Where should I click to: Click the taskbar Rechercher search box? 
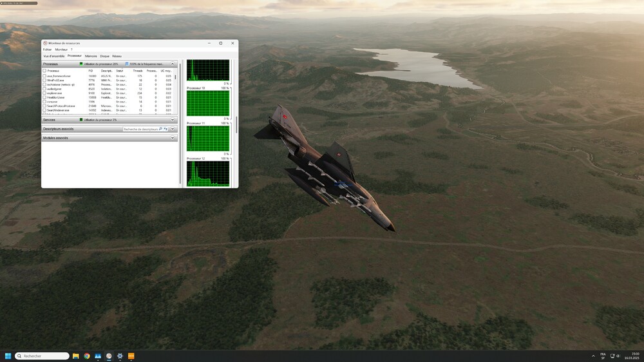coord(42,356)
